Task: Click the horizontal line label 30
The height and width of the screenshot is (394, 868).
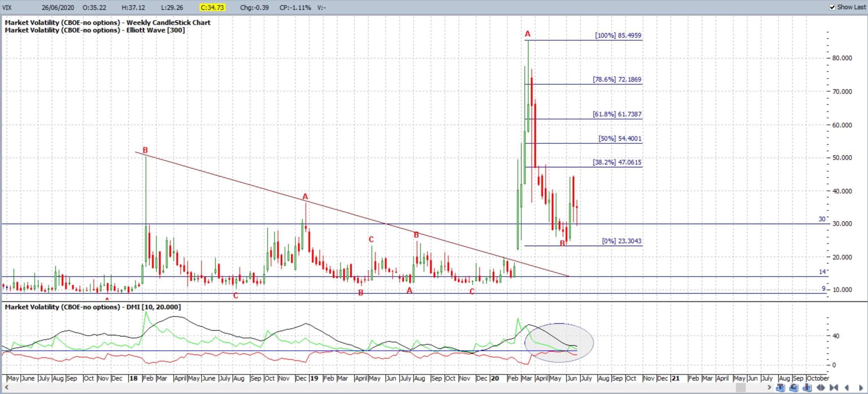Action: pos(822,219)
